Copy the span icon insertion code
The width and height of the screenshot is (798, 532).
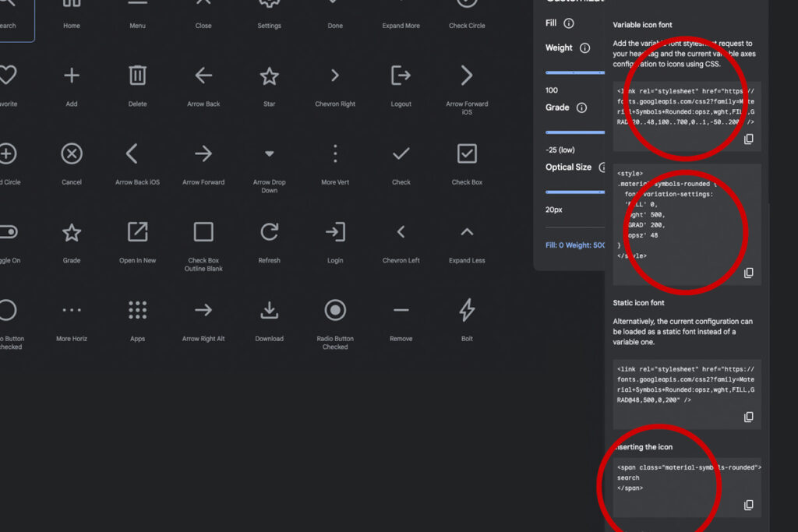[749, 505]
